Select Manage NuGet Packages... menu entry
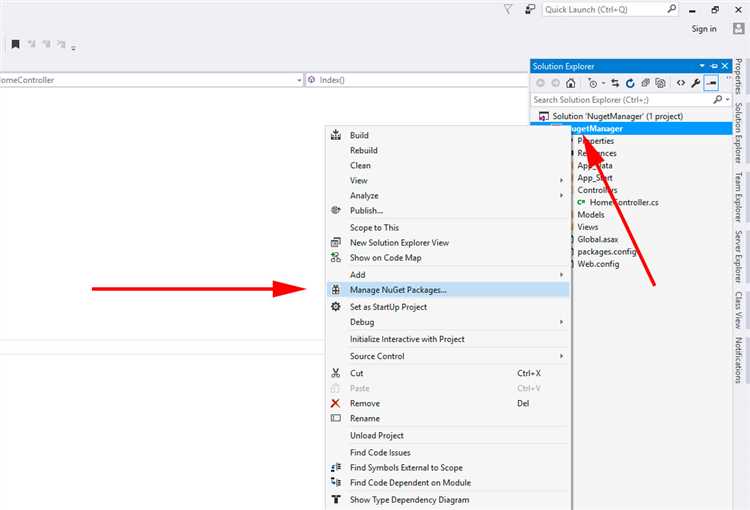The image size is (750, 510). click(x=447, y=290)
